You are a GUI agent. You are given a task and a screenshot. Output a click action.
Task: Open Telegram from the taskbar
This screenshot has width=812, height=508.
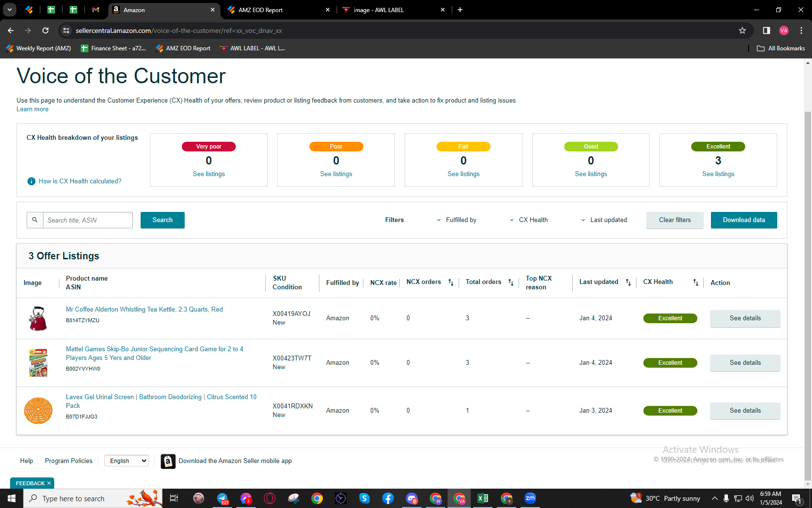coord(222,498)
